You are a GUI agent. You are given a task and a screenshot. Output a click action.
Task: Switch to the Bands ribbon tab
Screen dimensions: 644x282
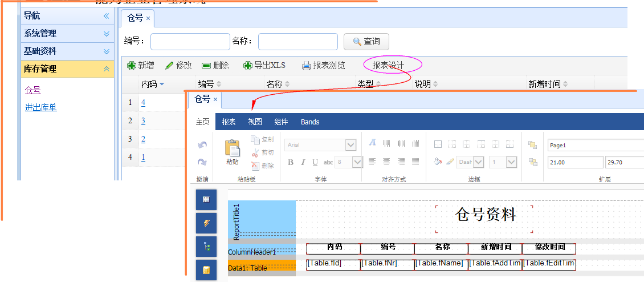click(x=310, y=122)
